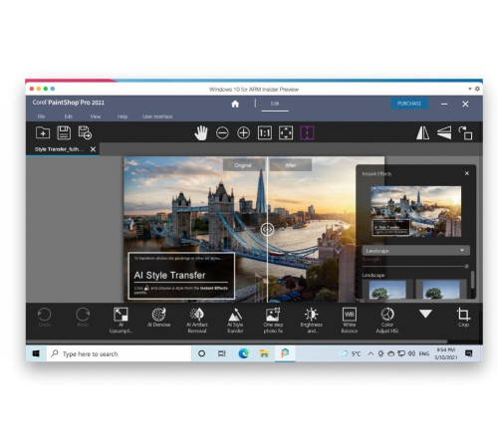Click the Save As export icon

point(85,132)
